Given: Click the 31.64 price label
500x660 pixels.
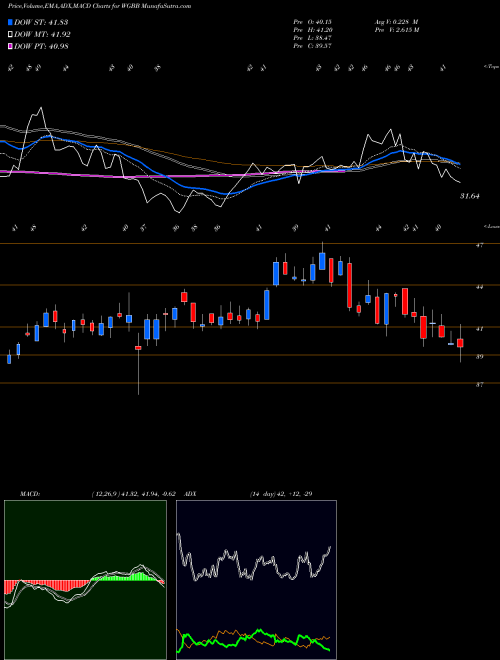Looking at the screenshot, I should click(x=470, y=196).
